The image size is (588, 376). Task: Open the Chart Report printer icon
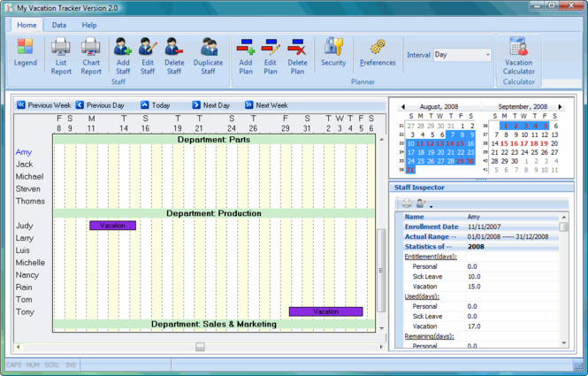coord(91,57)
